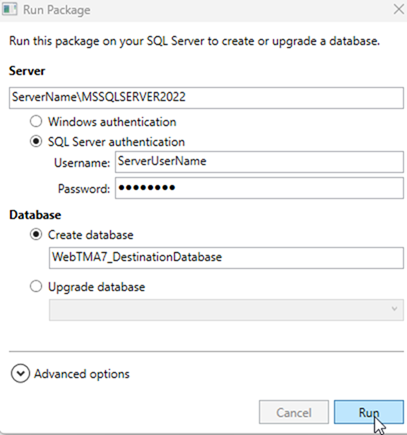Focus the Username text box
407x435 pixels.
tap(259, 162)
